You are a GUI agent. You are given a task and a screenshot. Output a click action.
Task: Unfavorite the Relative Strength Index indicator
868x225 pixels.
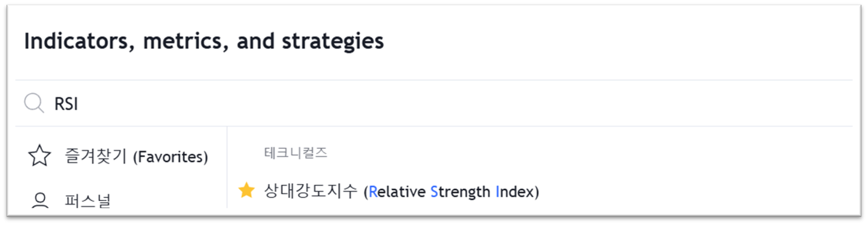coord(246,191)
